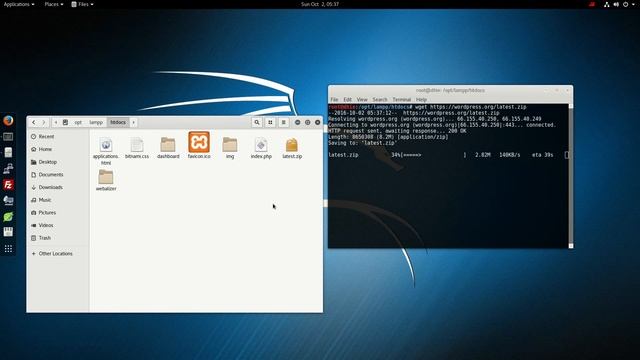Select the favicon.ico file
The image size is (640, 360).
pos(199,145)
